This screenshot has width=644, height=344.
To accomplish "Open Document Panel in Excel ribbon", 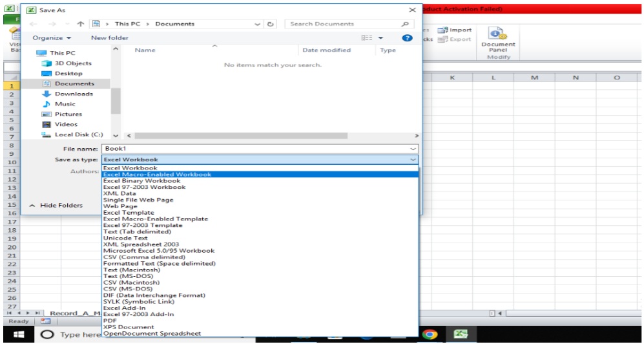I will click(x=498, y=39).
